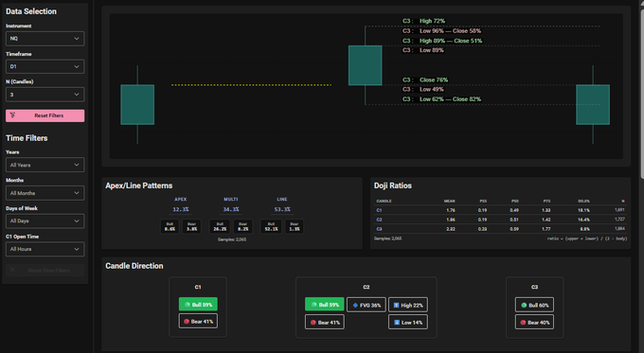
Task: Open the Instrument dropdown showing NQ
Action: tap(45, 39)
